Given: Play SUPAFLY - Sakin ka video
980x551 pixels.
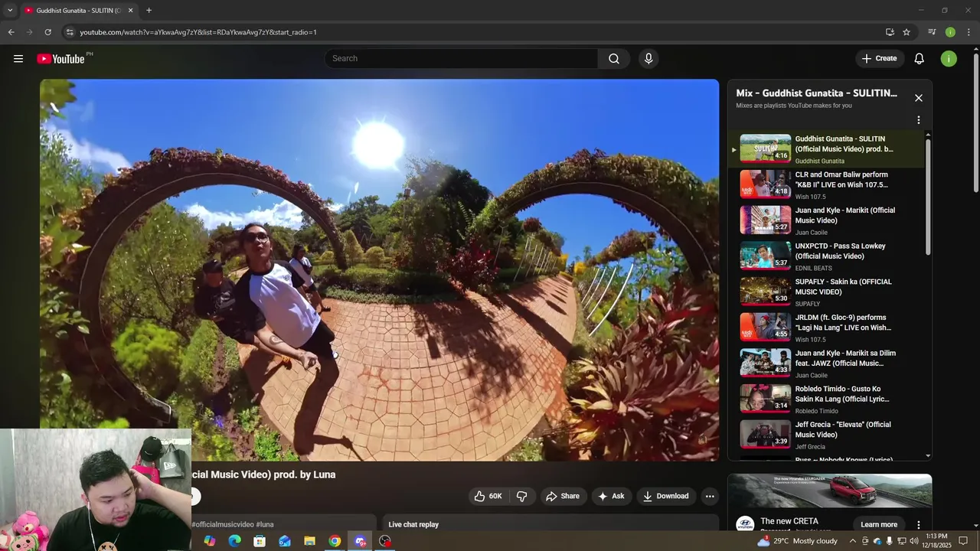Looking at the screenshot, I should point(827,292).
